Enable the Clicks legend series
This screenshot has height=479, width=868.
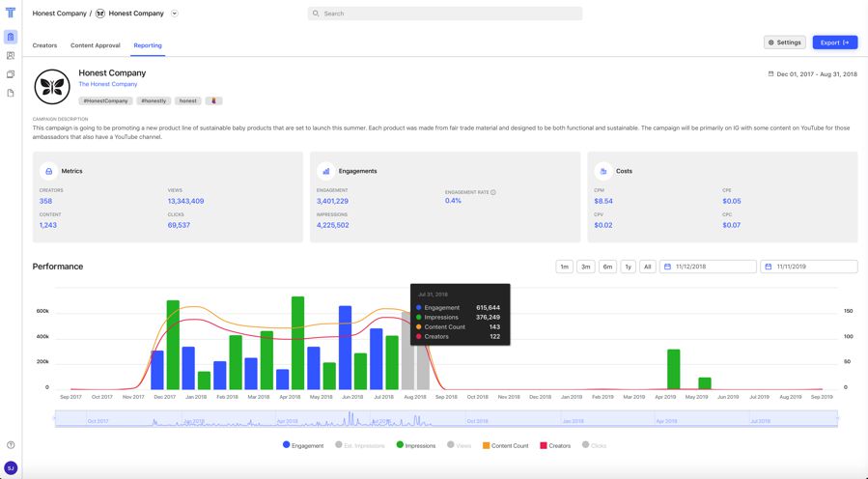(x=594, y=445)
